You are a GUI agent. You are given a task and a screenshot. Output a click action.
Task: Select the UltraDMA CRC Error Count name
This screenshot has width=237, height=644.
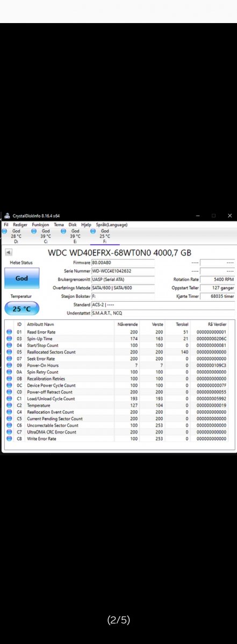click(52, 432)
